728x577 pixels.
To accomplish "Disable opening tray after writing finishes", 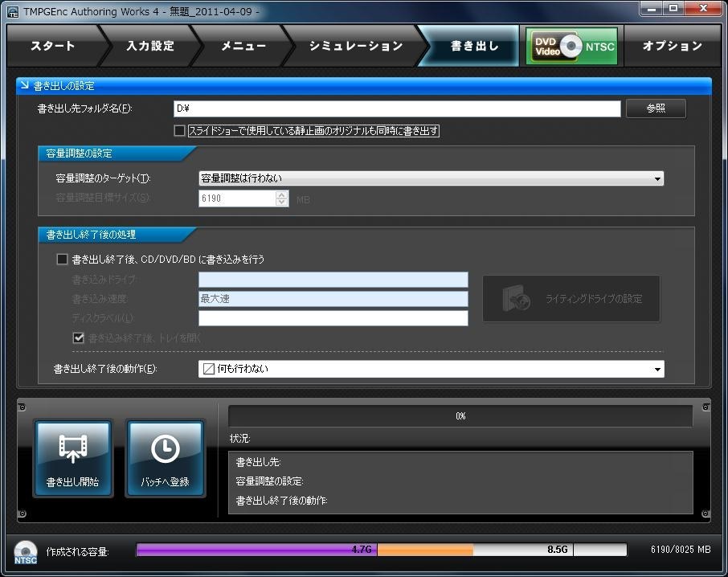I will pyautogui.click(x=78, y=337).
